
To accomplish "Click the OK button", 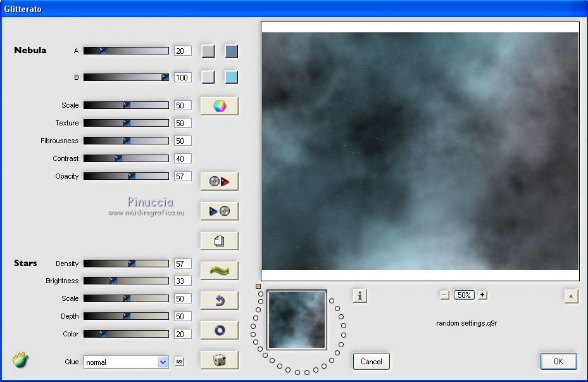I will coord(558,361).
